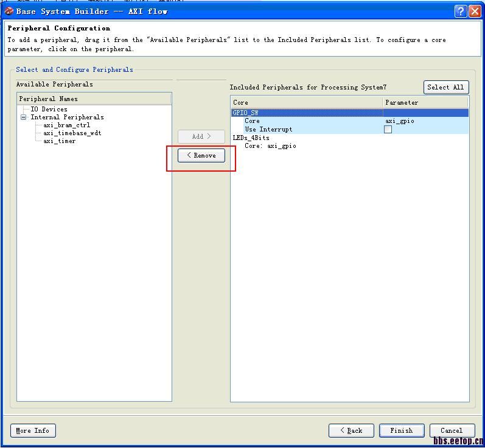The image size is (485, 448).
Task: Click the Remove button
Action: pos(201,155)
